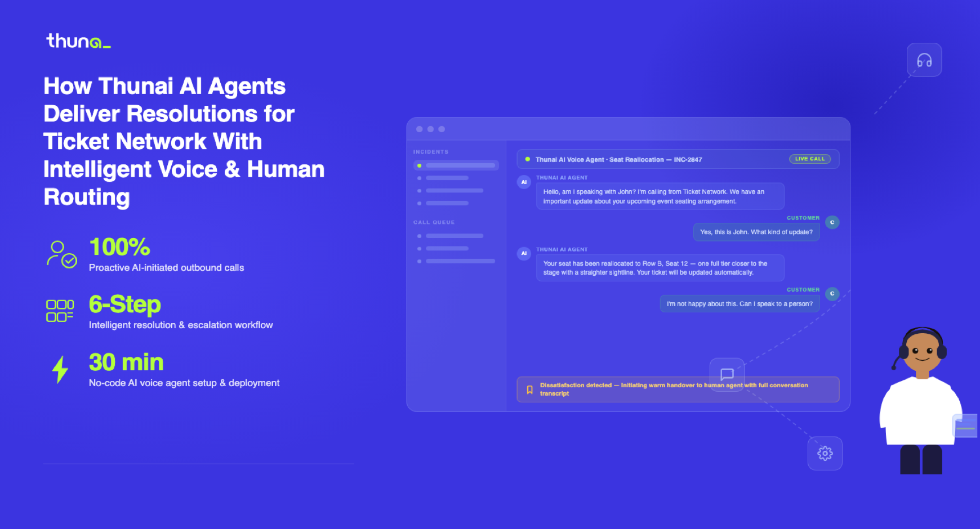The image size is (980, 529).
Task: Click the main headline "How Thunai AI Agents"
Action: tap(184, 141)
